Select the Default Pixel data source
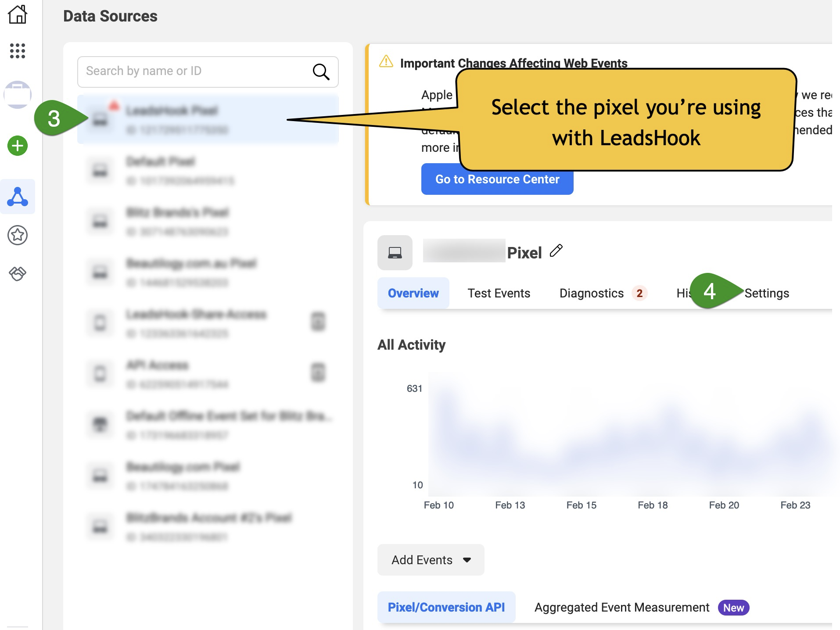 (x=208, y=170)
